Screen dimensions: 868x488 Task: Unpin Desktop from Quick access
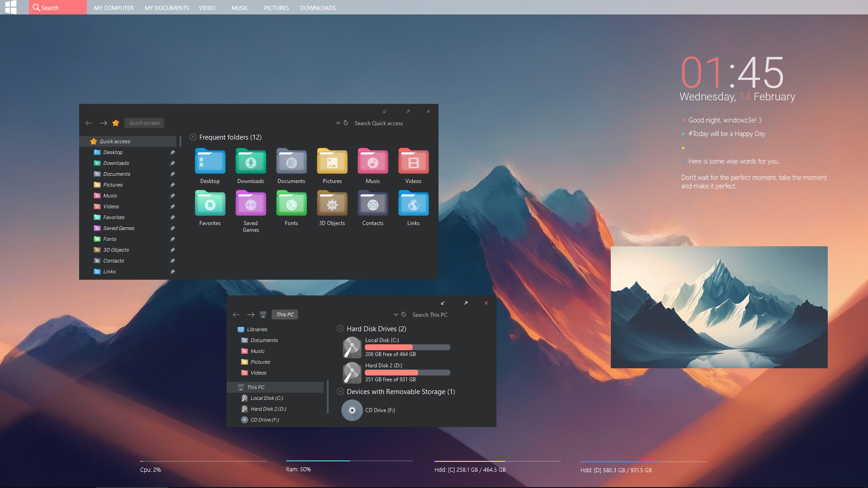coord(172,152)
